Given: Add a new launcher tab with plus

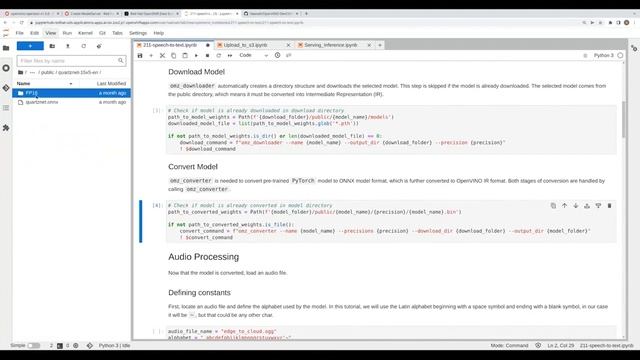Looking at the screenshot, I should click(380, 45).
